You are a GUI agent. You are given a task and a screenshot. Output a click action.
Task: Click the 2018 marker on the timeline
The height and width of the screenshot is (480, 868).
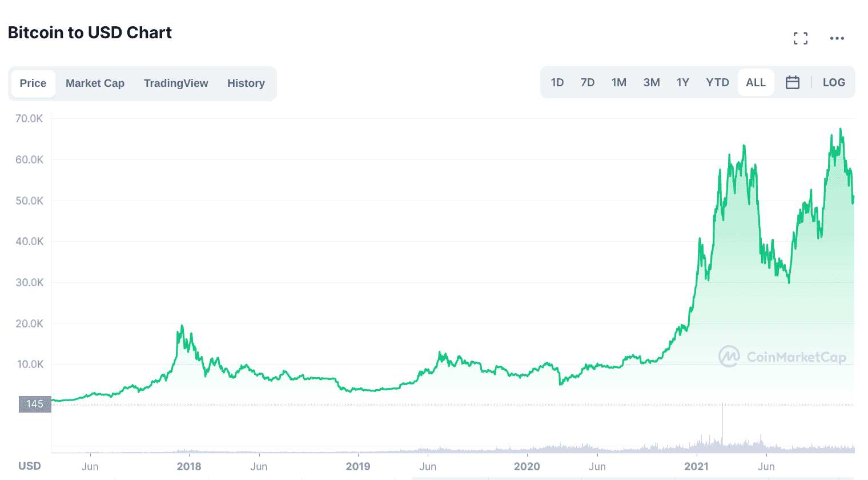point(189,466)
